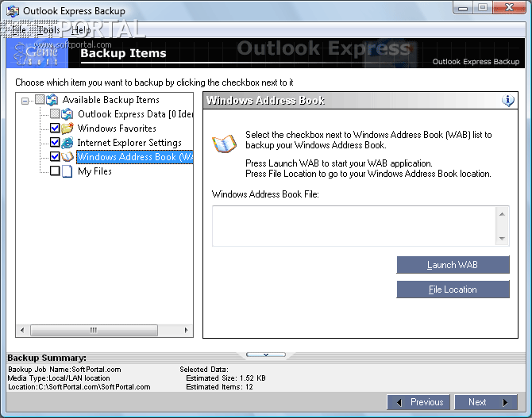Screen dimensions: 532x418
Task: Click the address book icon beside the description
Action: click(224, 143)
